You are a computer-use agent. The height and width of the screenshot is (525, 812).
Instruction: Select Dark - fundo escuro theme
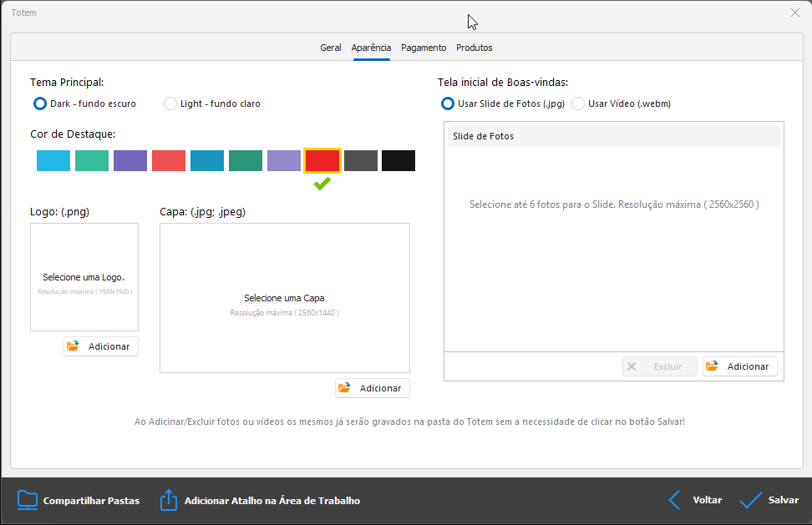click(x=39, y=103)
